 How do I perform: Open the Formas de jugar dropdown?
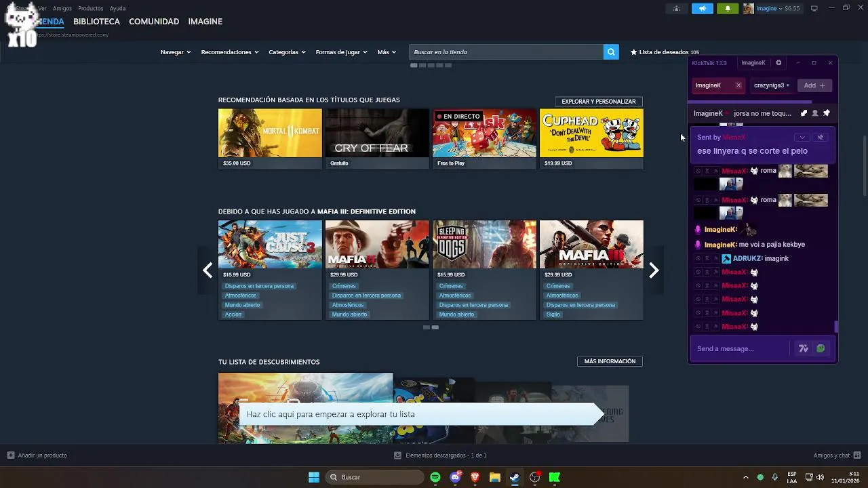pyautogui.click(x=341, y=52)
